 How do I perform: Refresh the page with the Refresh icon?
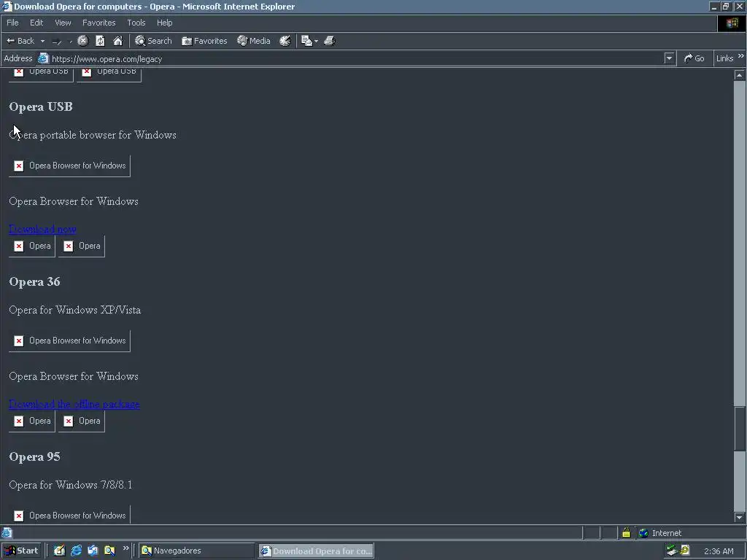100,41
